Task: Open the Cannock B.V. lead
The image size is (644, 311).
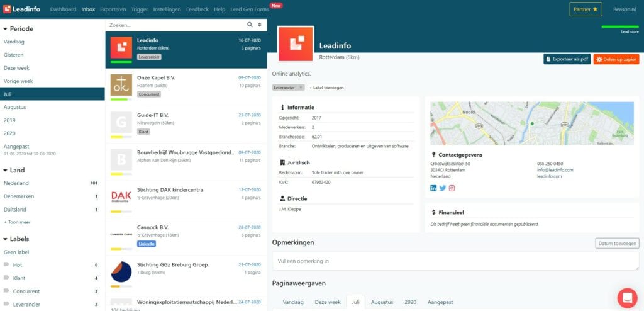Action: 186,237
